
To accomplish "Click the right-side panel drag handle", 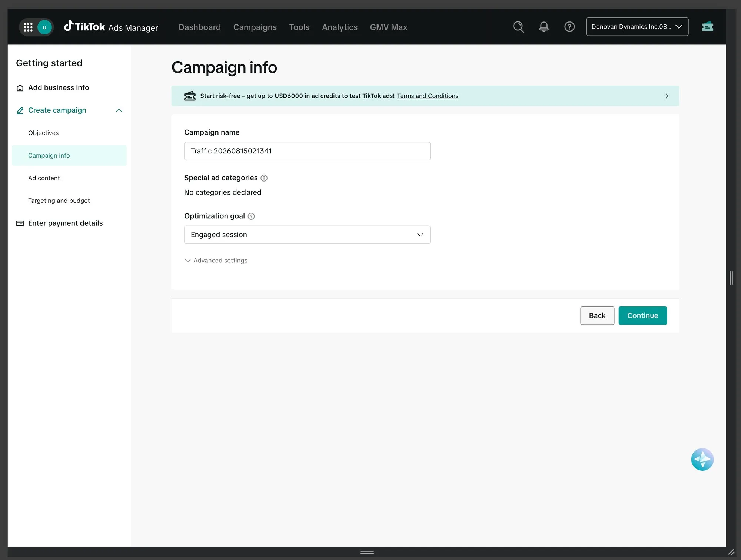I will 731,278.
